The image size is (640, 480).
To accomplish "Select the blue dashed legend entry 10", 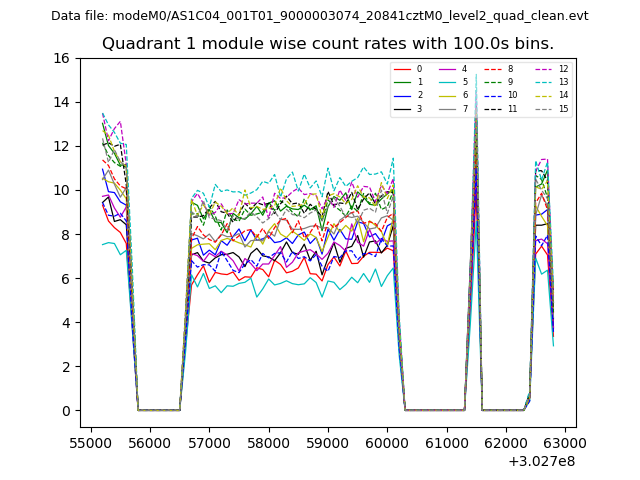I will click(500, 95).
